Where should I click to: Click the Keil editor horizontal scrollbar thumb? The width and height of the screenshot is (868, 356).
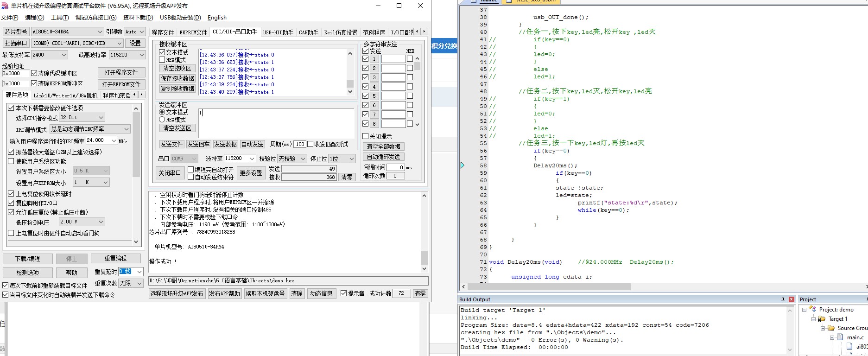[550, 287]
